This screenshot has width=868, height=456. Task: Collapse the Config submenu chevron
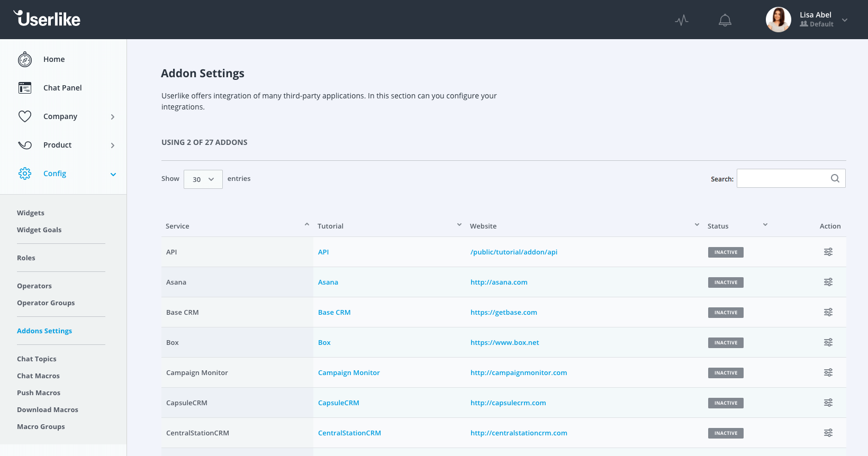coord(113,174)
